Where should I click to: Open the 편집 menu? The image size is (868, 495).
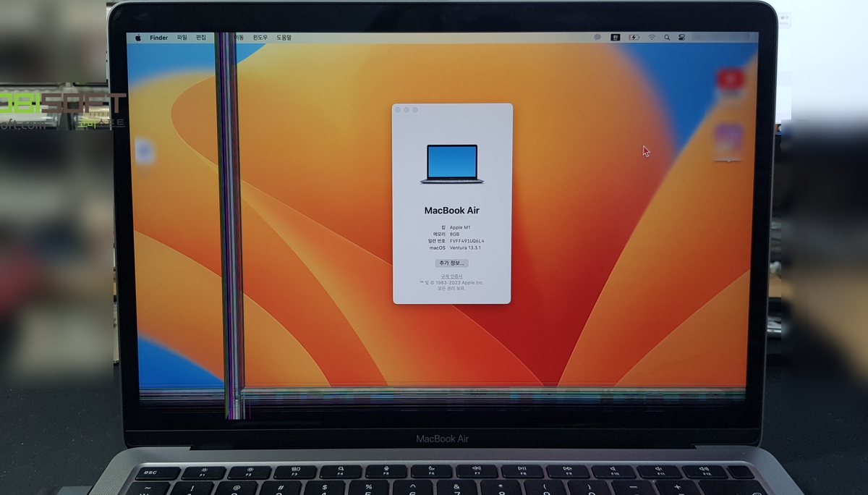coord(201,38)
